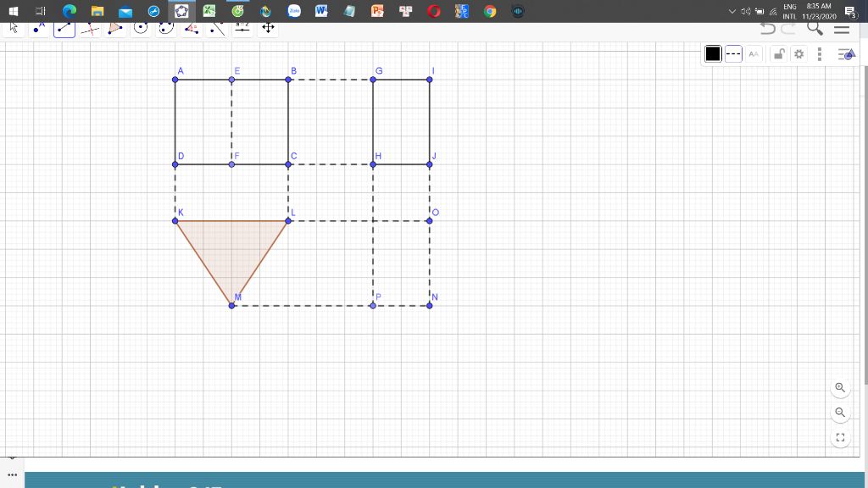Image resolution: width=868 pixels, height=488 pixels.
Task: Select the Point tool
Action: coord(39,28)
